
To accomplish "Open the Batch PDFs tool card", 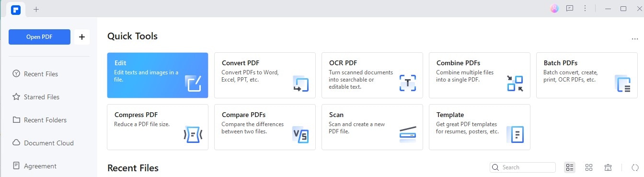I will [x=587, y=75].
